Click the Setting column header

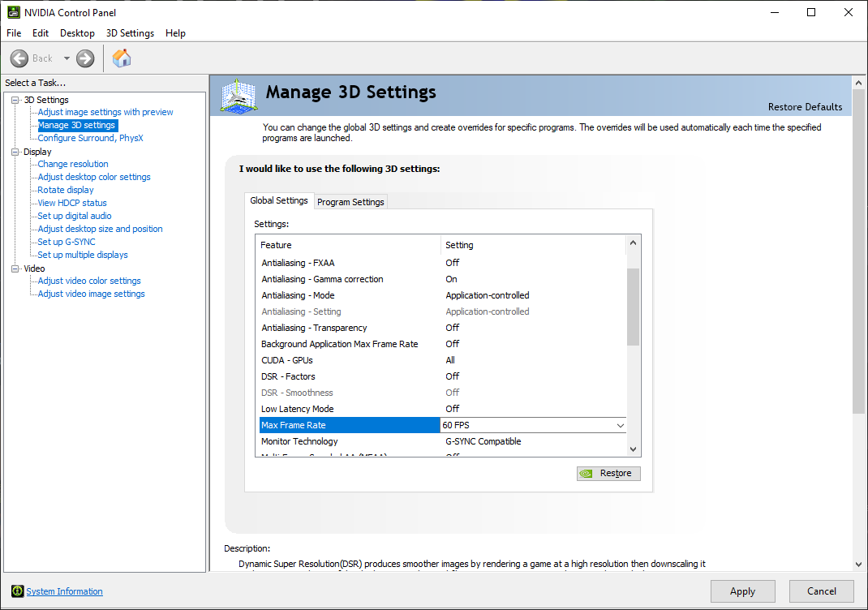(x=533, y=245)
